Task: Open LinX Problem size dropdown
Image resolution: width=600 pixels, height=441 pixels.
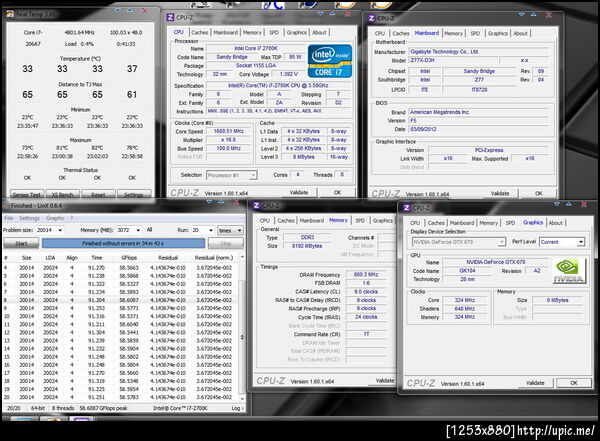Action: 50,230
